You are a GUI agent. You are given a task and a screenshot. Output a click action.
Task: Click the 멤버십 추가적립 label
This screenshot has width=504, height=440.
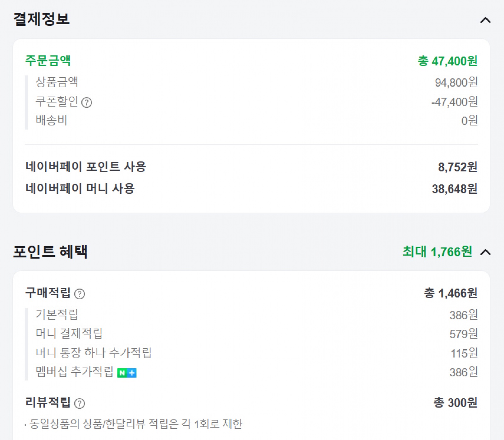pyautogui.click(x=74, y=372)
